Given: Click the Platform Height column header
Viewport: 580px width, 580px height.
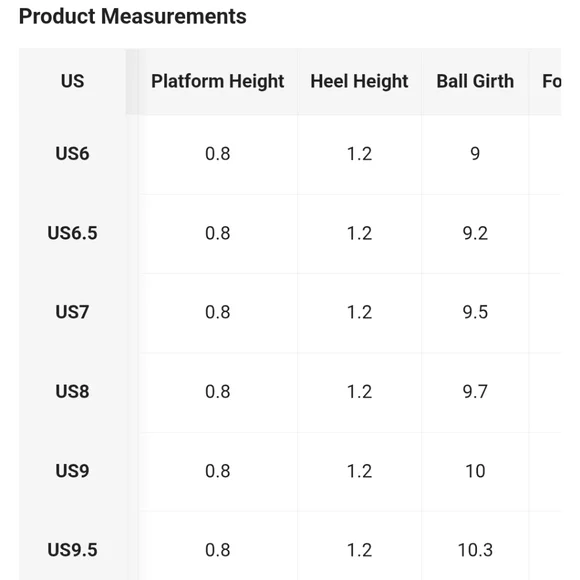Looking at the screenshot, I should point(218,81).
